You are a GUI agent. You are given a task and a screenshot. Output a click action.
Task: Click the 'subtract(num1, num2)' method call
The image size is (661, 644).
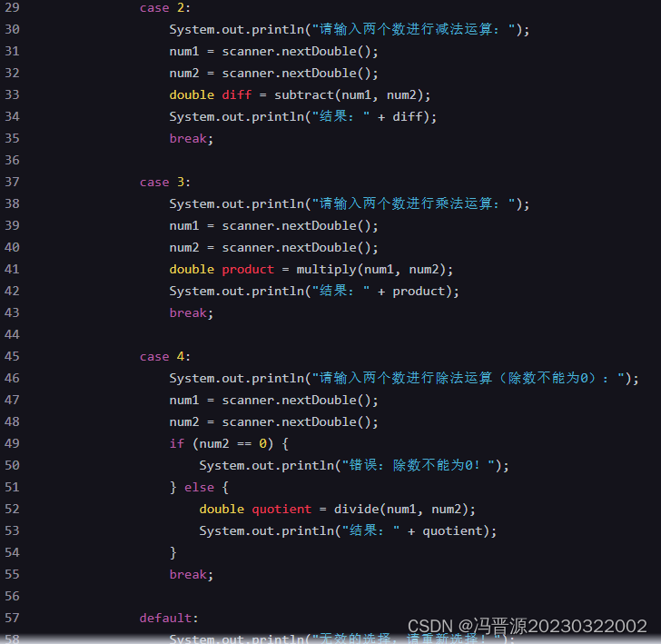pyautogui.click(x=349, y=95)
